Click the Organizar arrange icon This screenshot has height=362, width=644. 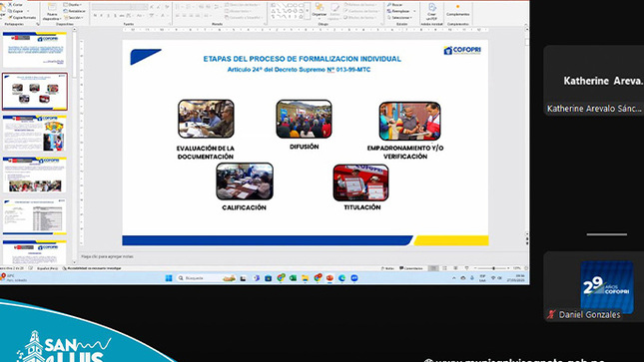320,7
